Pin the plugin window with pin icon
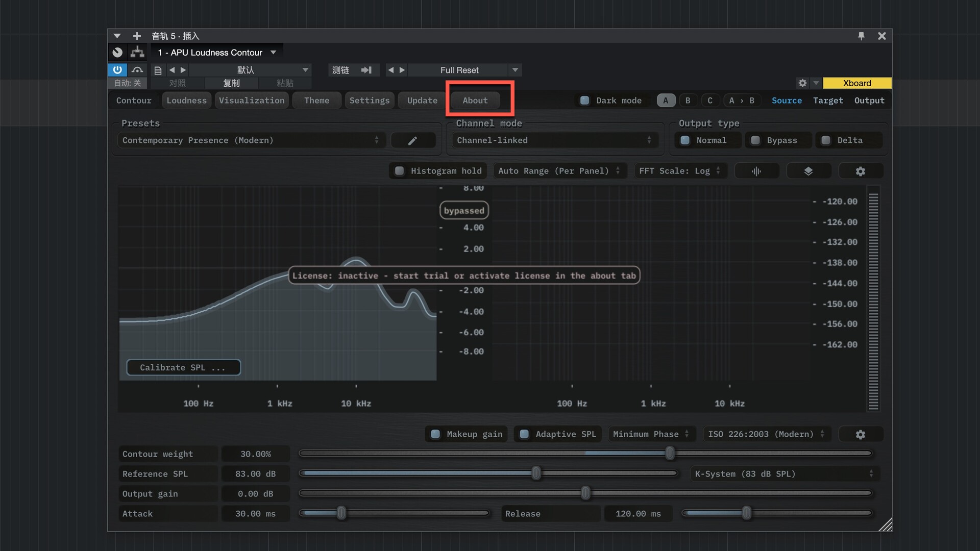Screen dimensions: 980x551 (862, 36)
